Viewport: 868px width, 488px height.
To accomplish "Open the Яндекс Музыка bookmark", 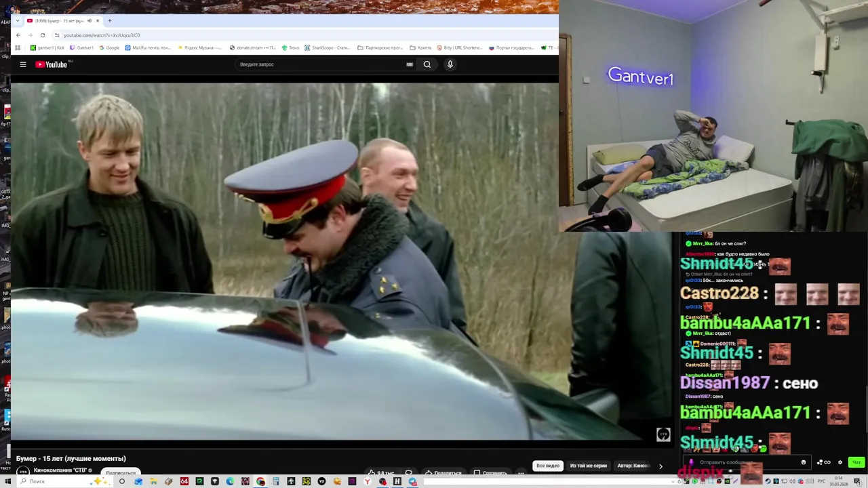I will click(x=200, y=48).
